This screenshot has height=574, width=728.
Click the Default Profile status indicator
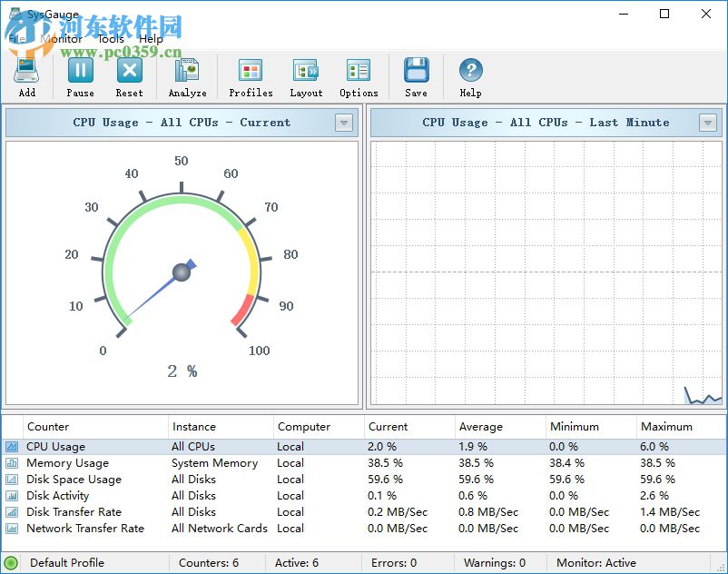[x=12, y=562]
